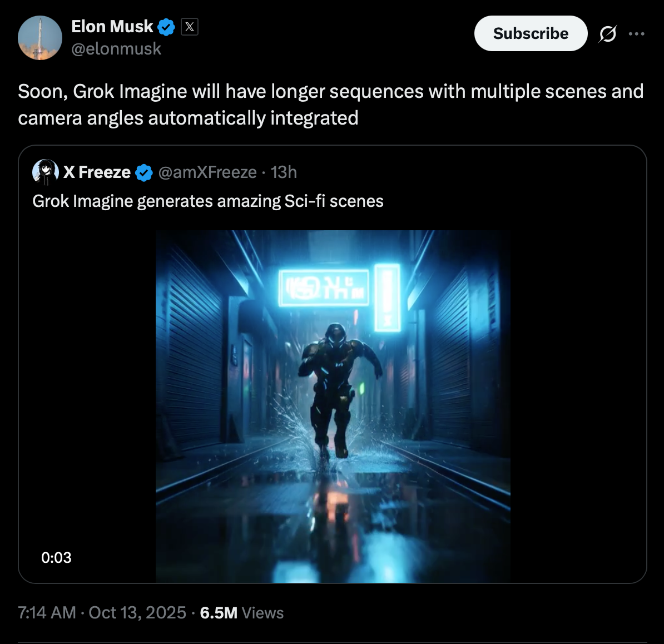
Task: Click the Subscribe button
Action: [x=530, y=33]
